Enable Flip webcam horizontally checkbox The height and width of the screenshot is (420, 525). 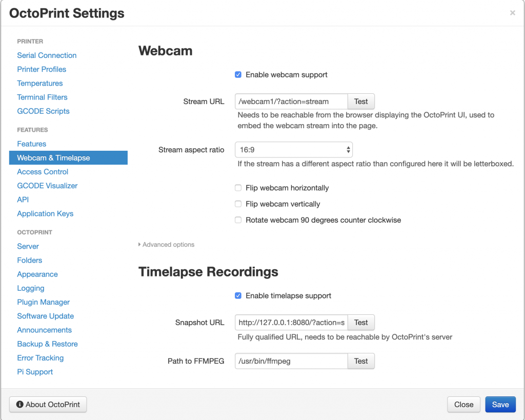coord(238,188)
